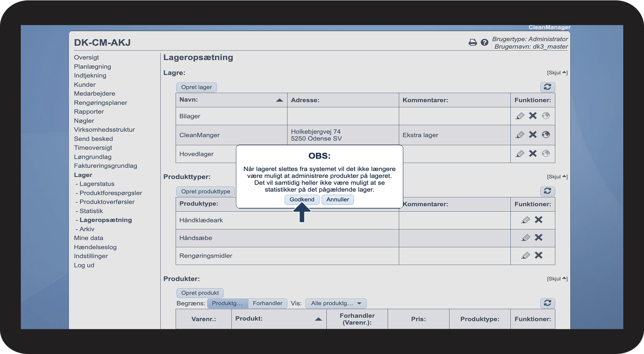Open the Alle produktg… dropdown
The height and width of the screenshot is (354, 644).
click(336, 303)
